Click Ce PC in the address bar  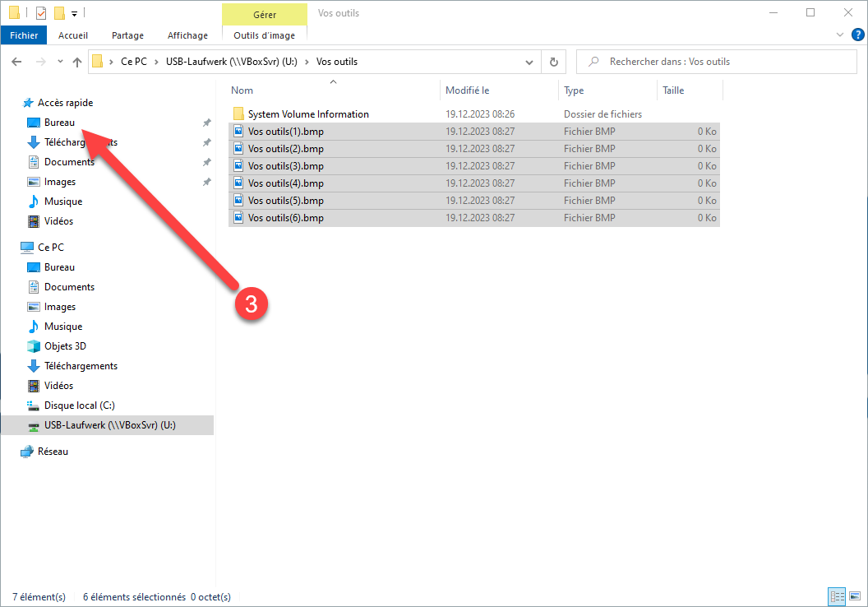point(134,62)
